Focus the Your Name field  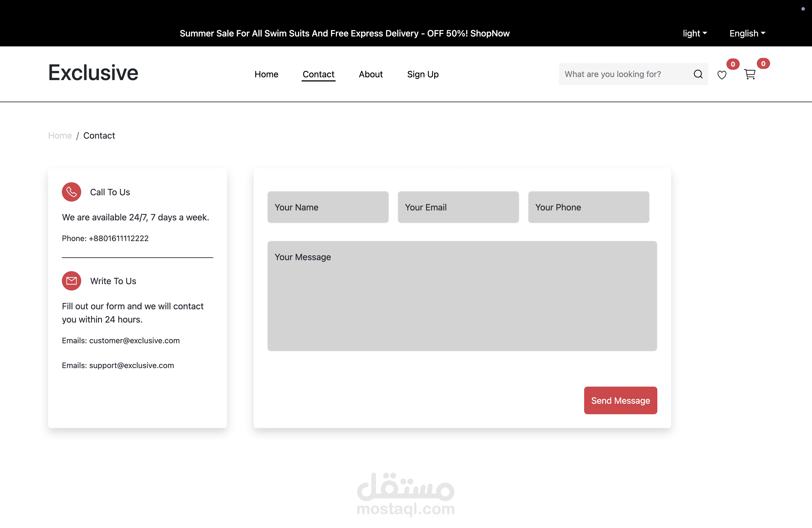tap(328, 207)
